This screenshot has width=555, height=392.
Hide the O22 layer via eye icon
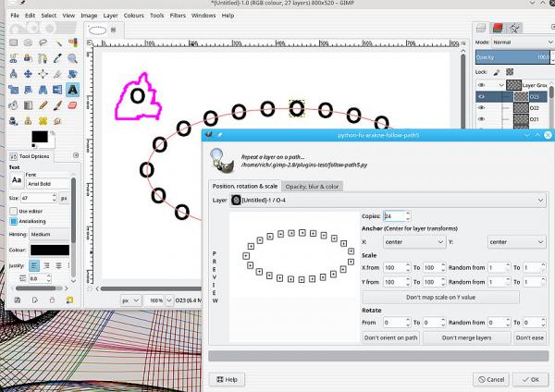[x=481, y=107]
